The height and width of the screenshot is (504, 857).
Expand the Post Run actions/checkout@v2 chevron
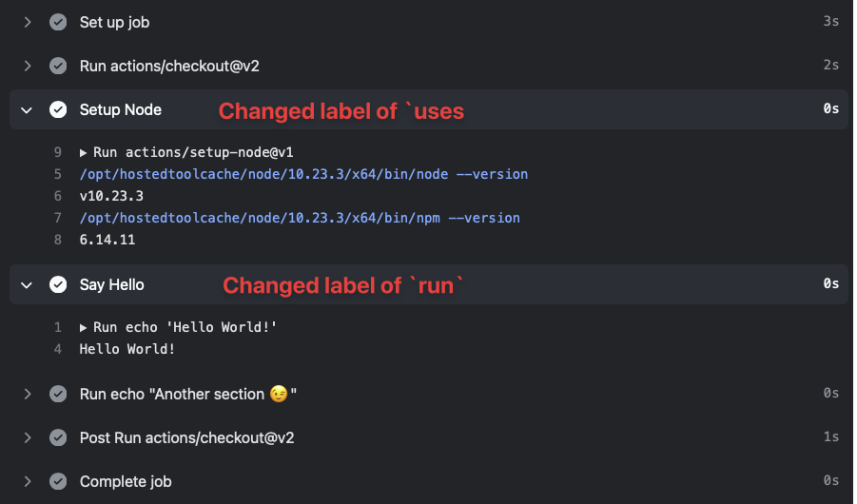point(28,437)
